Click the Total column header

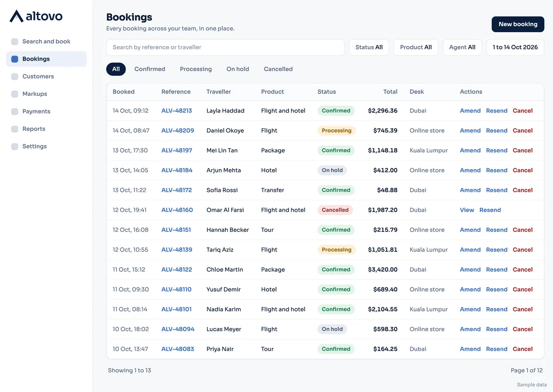[390, 92]
